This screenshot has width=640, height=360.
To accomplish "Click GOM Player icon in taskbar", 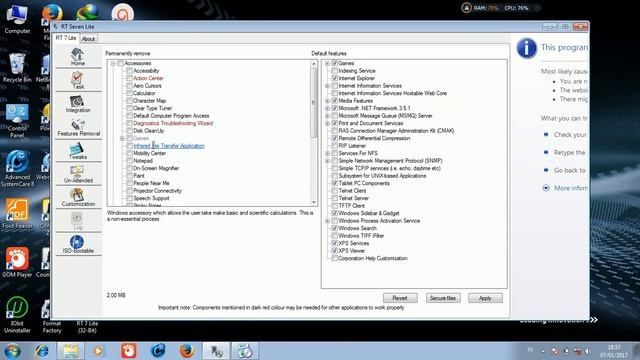I will click(x=129, y=351).
